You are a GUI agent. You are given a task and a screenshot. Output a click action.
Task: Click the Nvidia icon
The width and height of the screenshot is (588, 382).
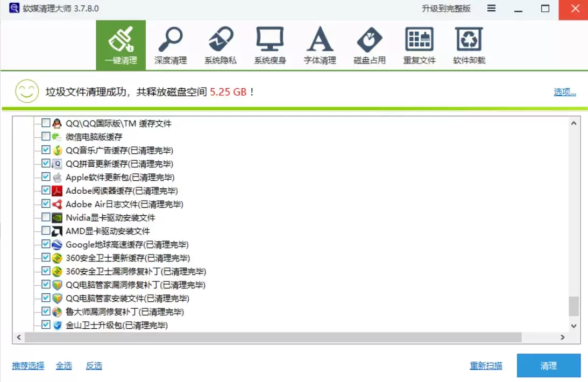pos(57,218)
